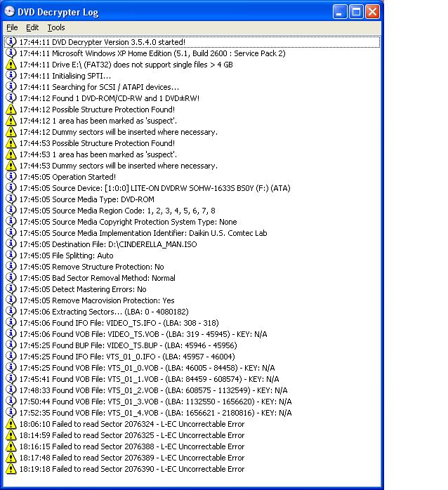
Task: Select 'Failed to read Sector 2076388' line
Action: (132, 446)
